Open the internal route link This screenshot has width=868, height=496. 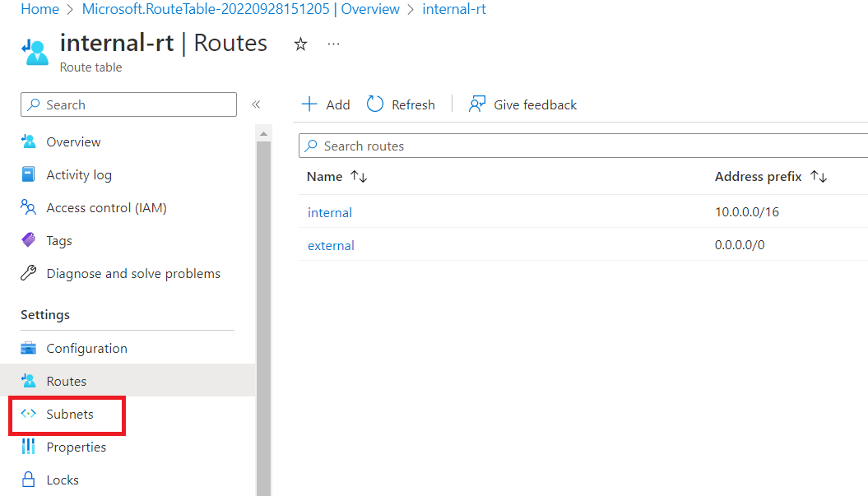329,212
